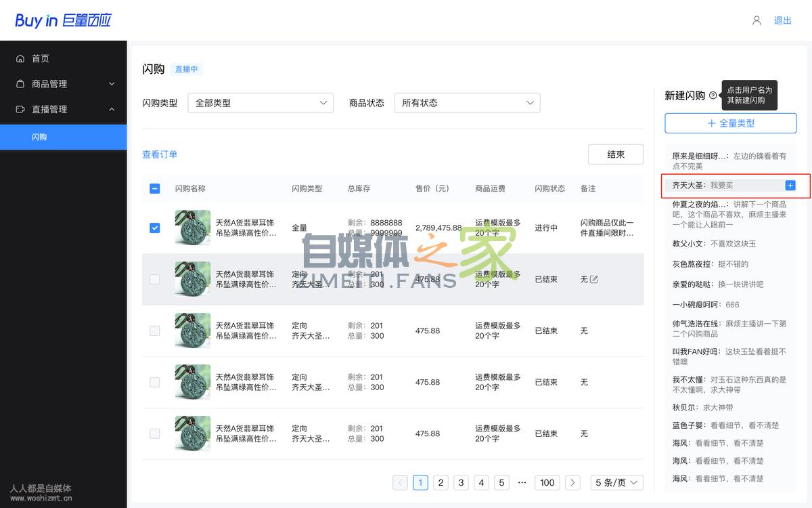Open the 查看订单 link
The height and width of the screenshot is (508, 812).
(160, 154)
